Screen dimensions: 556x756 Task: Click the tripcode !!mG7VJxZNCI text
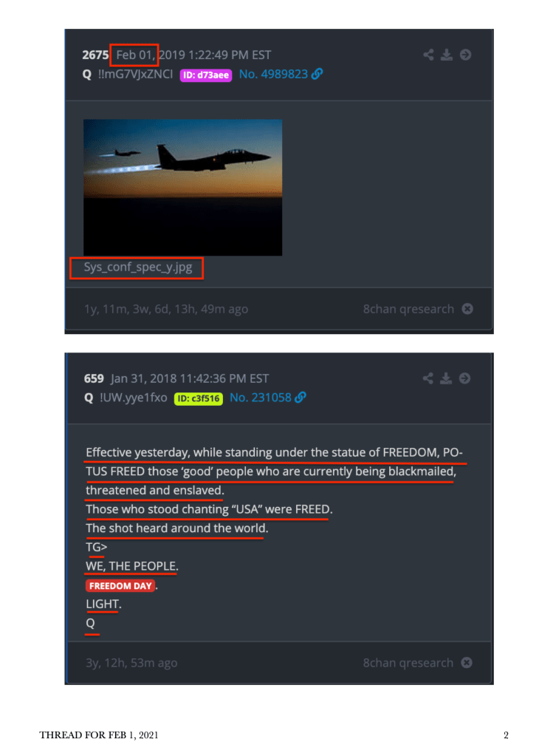[135, 74]
